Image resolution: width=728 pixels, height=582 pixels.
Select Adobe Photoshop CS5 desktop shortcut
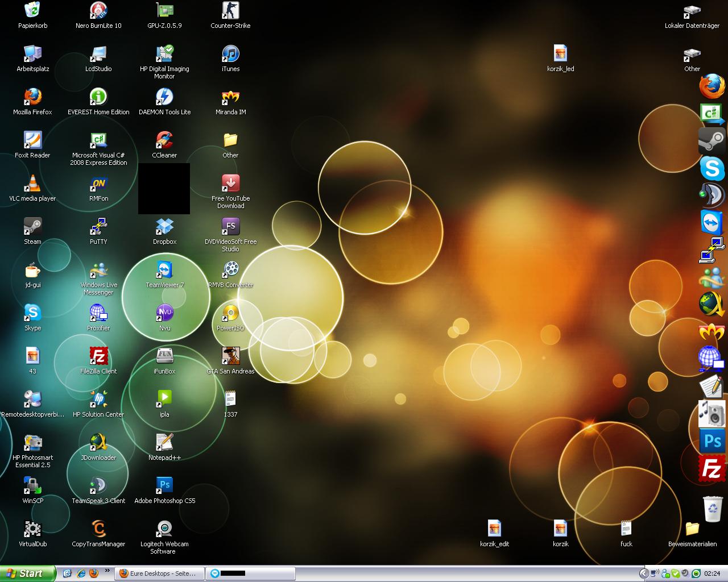[x=164, y=486]
